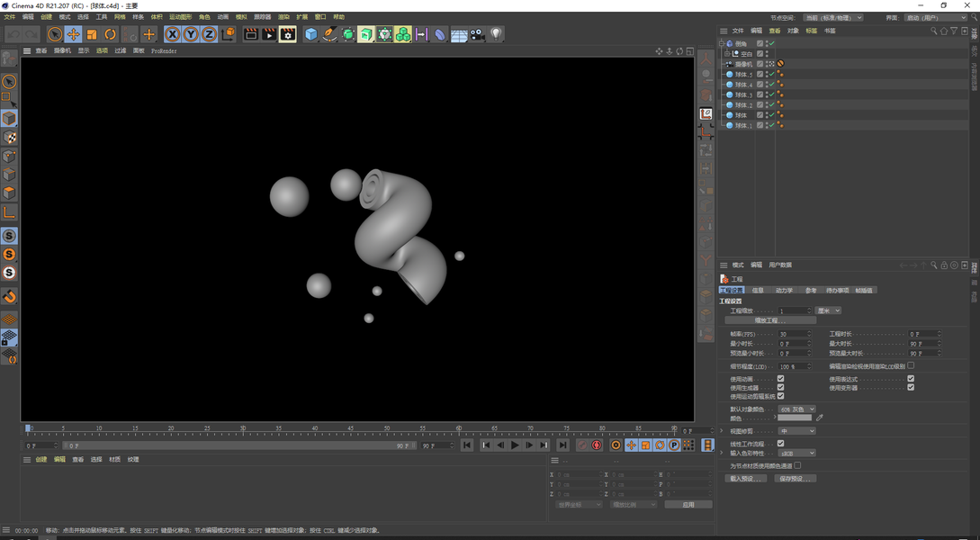Expand the 空白 object tree node
980x540 pixels.
click(x=727, y=54)
